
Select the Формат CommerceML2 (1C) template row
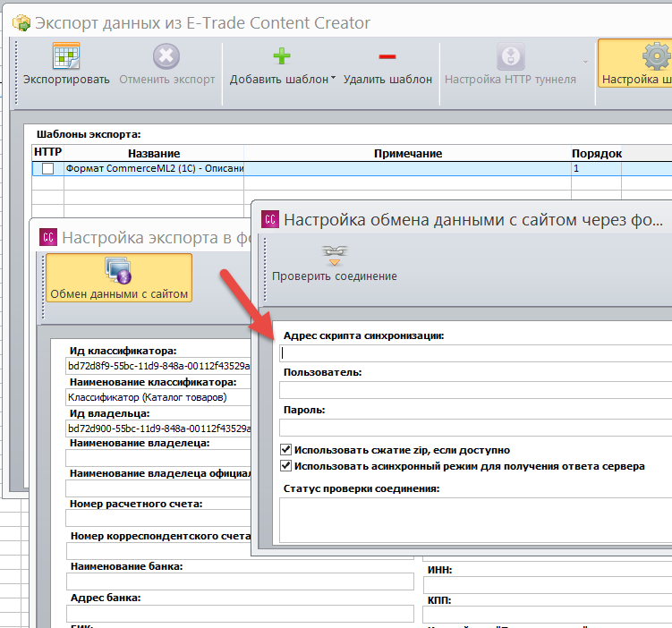[x=352, y=168]
